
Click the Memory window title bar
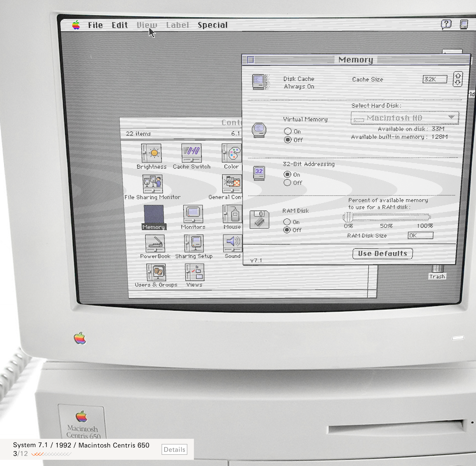click(x=356, y=59)
